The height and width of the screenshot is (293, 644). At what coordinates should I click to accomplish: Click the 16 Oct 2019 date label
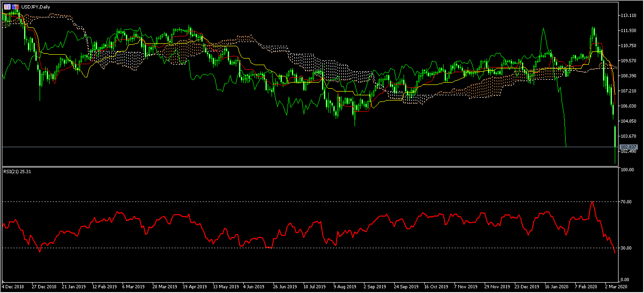click(x=436, y=286)
